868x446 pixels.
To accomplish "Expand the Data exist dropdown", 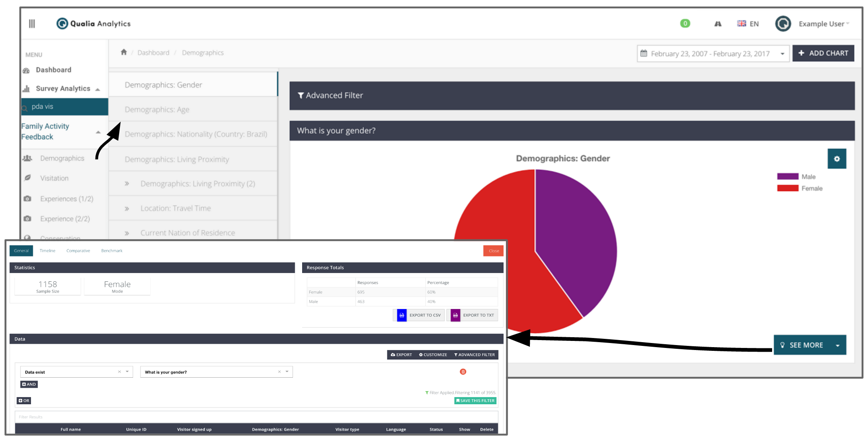I will coord(127,372).
